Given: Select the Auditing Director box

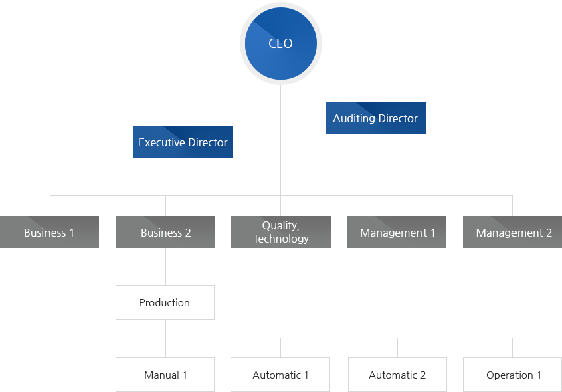Looking at the screenshot, I should pos(375,118).
